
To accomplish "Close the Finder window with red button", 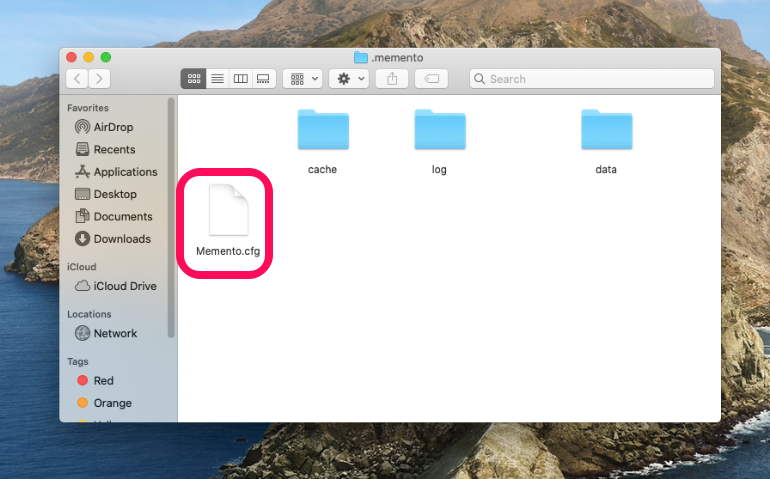I will (71, 57).
